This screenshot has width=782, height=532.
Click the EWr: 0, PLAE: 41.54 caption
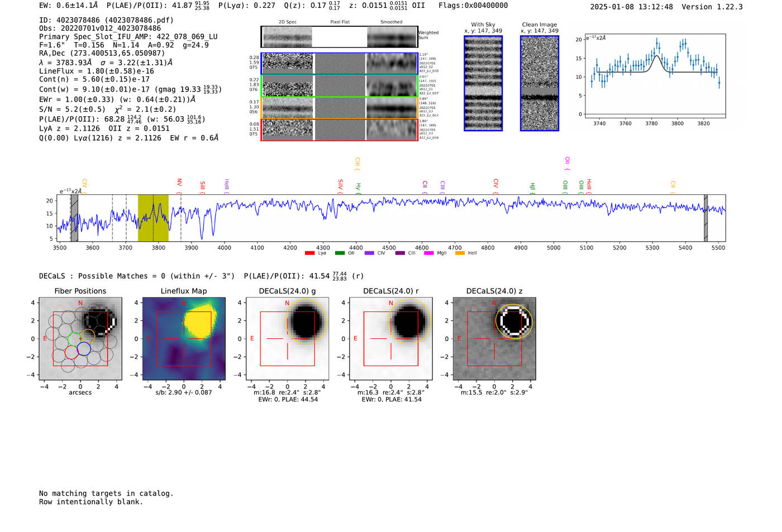click(392, 399)
